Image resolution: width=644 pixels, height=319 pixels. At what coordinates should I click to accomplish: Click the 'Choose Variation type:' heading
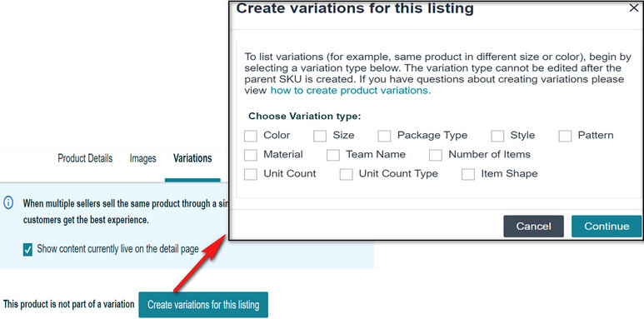tap(304, 116)
